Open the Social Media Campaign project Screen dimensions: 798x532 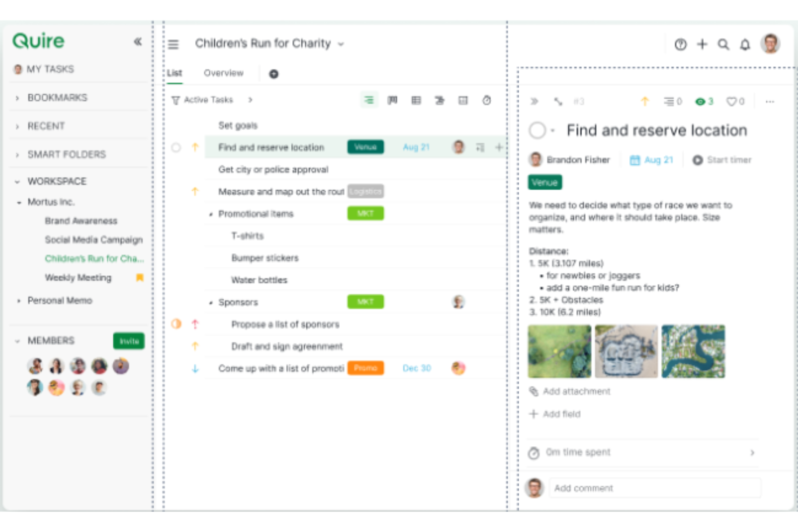pos(94,240)
